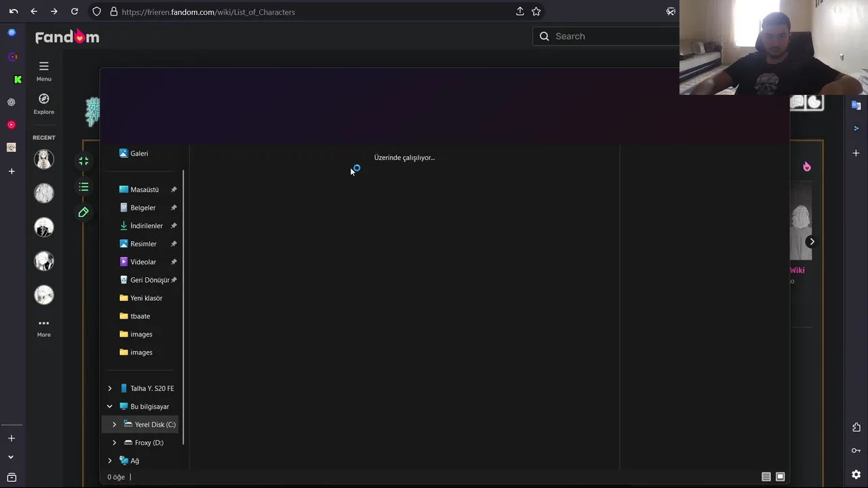
Task: Select Froxy (D:) drive
Action: tap(144, 443)
